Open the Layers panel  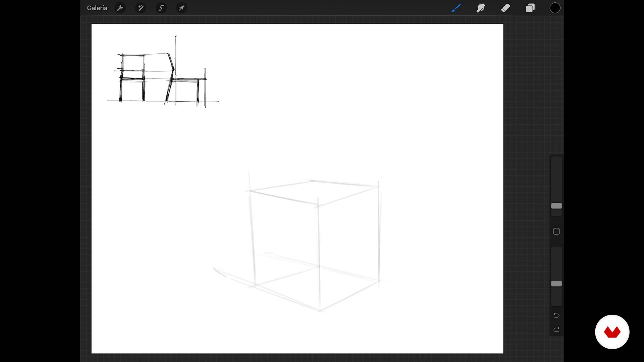click(530, 8)
